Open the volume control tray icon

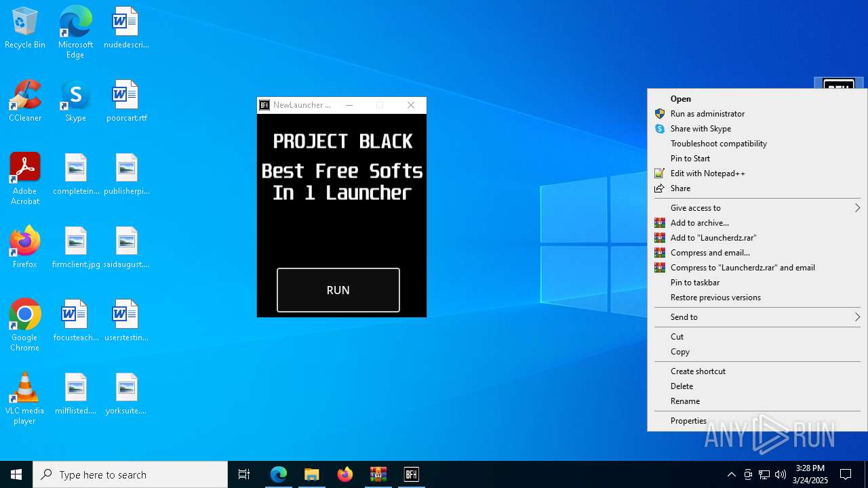point(781,474)
